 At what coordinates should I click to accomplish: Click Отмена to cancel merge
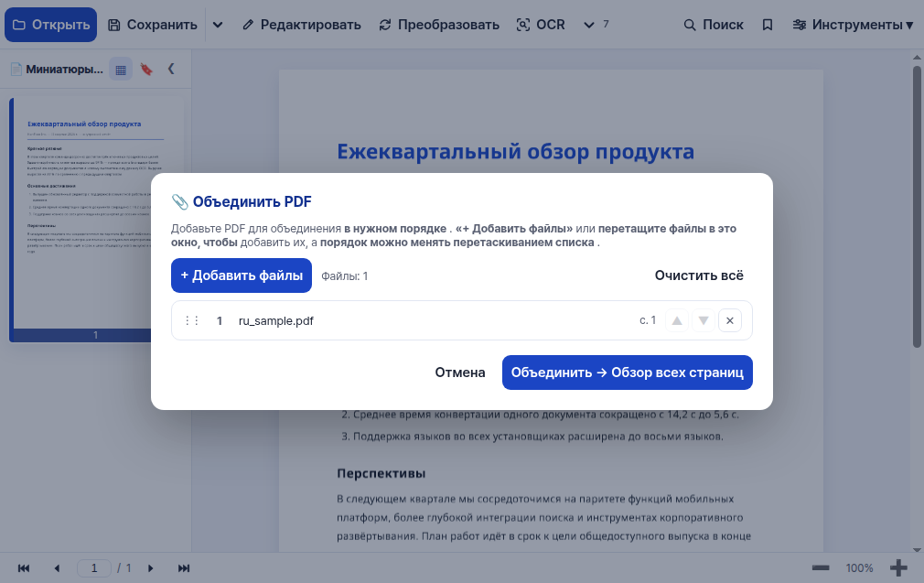point(460,372)
